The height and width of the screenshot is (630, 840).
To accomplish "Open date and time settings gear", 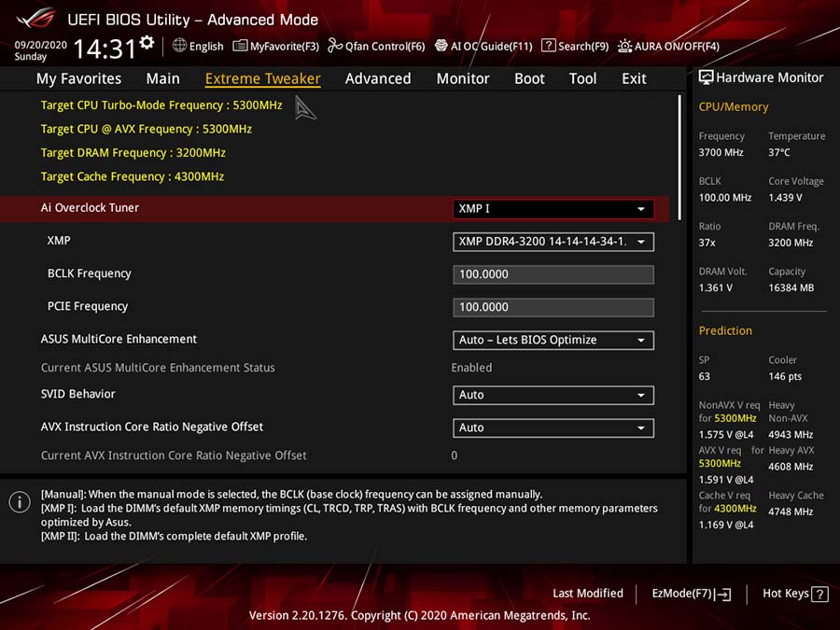I will tap(147, 42).
